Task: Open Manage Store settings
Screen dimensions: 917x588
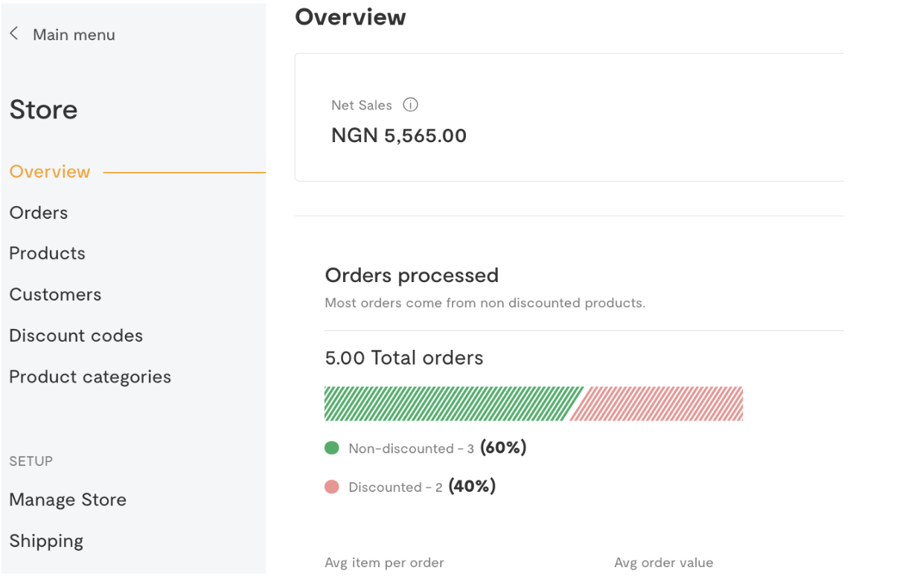Action: tap(68, 499)
